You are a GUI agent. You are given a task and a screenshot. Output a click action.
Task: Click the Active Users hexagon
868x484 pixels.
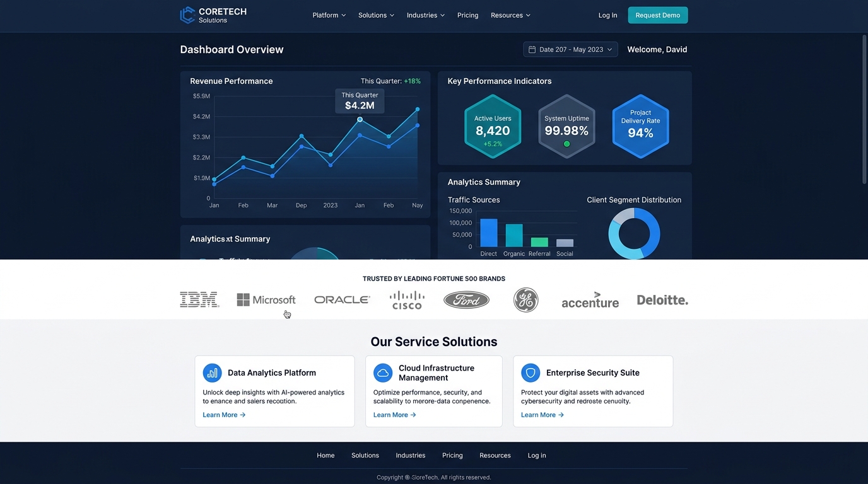[x=493, y=126]
